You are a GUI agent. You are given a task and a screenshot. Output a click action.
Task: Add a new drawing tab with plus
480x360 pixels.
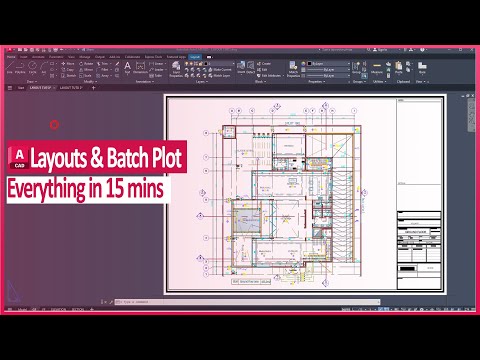93,88
